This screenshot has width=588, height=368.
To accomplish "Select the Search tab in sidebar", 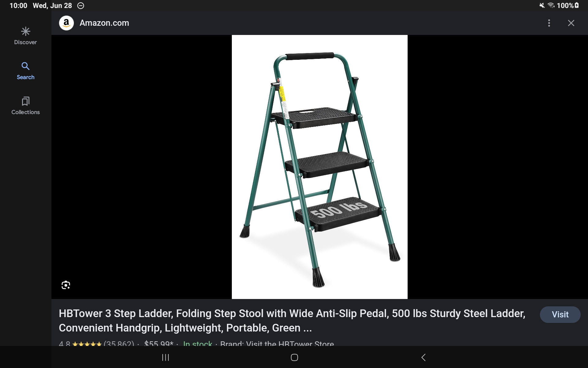I will tap(25, 71).
